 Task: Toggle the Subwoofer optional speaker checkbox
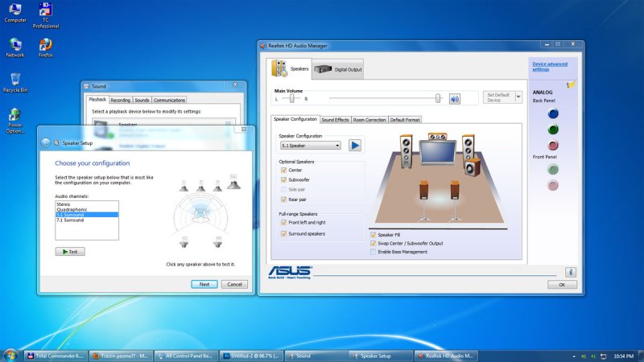[283, 179]
